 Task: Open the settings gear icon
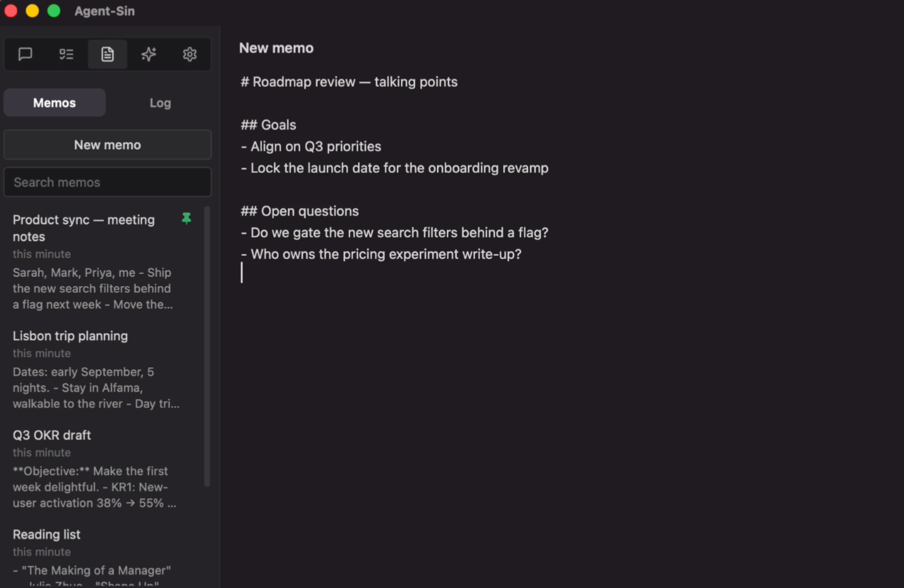pos(190,54)
